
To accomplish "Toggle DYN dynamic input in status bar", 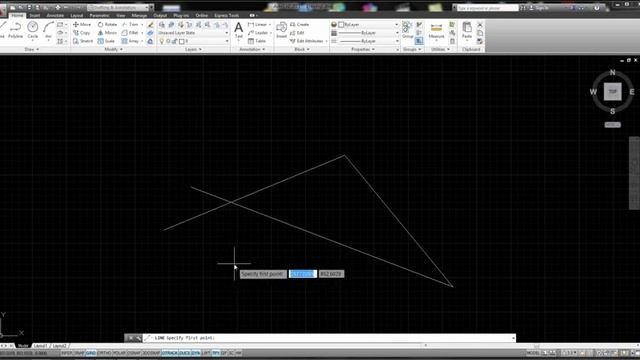I will 196,353.
